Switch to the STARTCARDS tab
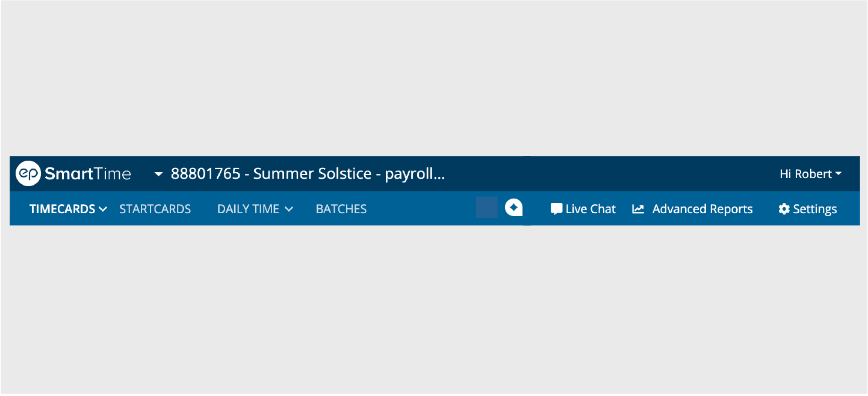 (155, 209)
